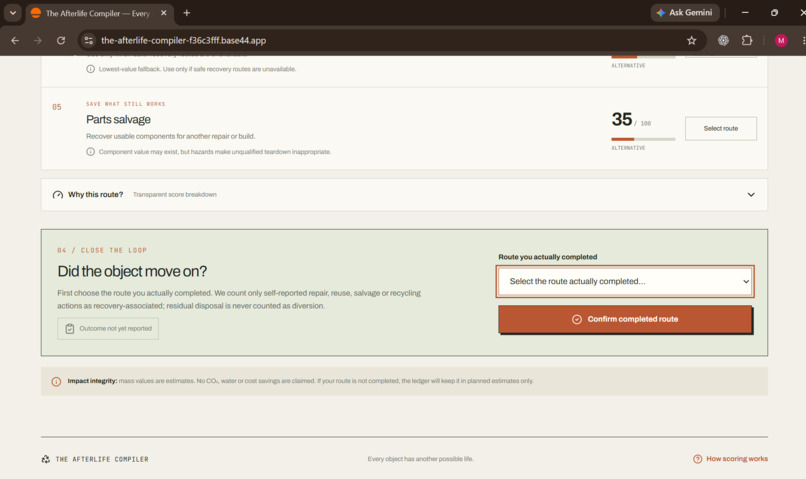Click the Did the object move on? heading

[132, 271]
